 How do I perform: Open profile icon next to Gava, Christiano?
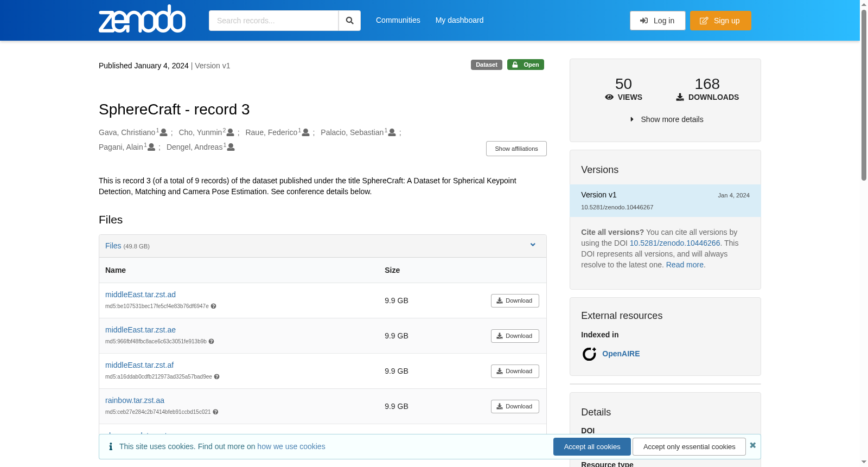click(x=163, y=132)
